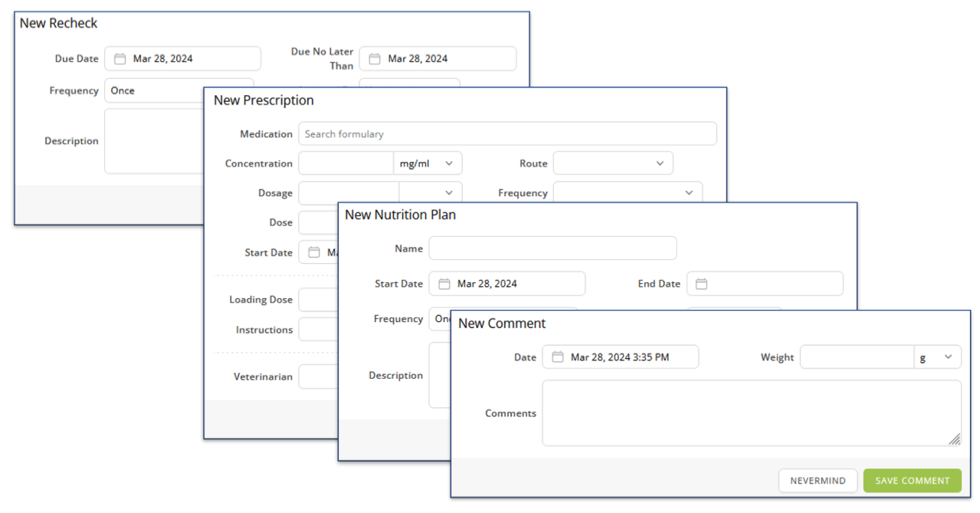The height and width of the screenshot is (513, 980).
Task: Click the NEVERMIND button
Action: click(818, 481)
